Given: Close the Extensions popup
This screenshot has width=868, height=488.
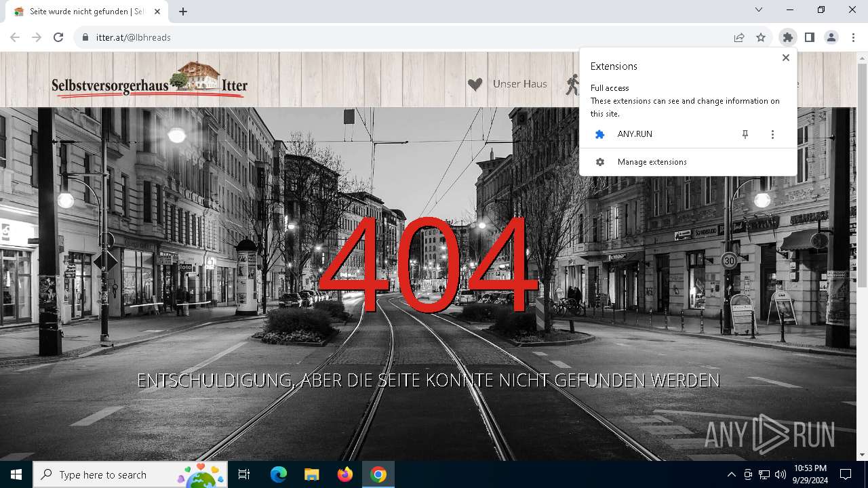Looking at the screenshot, I should (785, 58).
